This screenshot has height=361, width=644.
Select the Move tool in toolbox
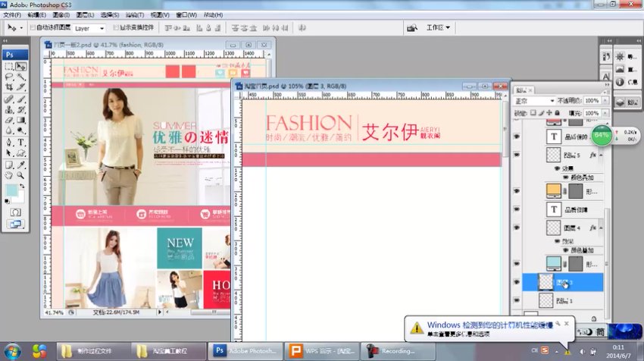[21, 66]
